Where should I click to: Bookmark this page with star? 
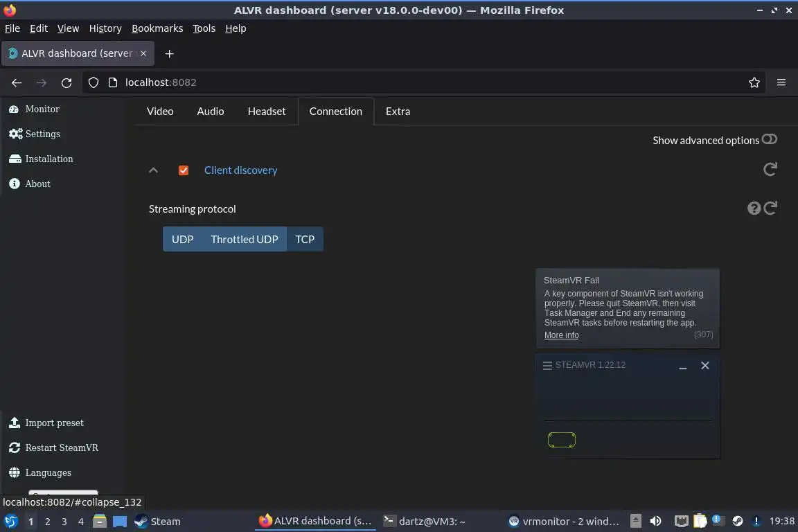pyautogui.click(x=754, y=82)
